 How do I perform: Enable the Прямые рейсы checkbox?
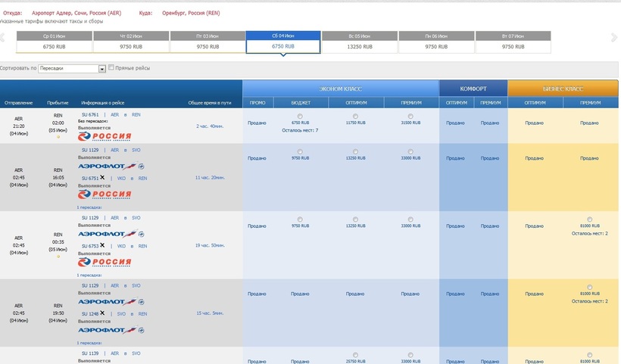[111, 68]
